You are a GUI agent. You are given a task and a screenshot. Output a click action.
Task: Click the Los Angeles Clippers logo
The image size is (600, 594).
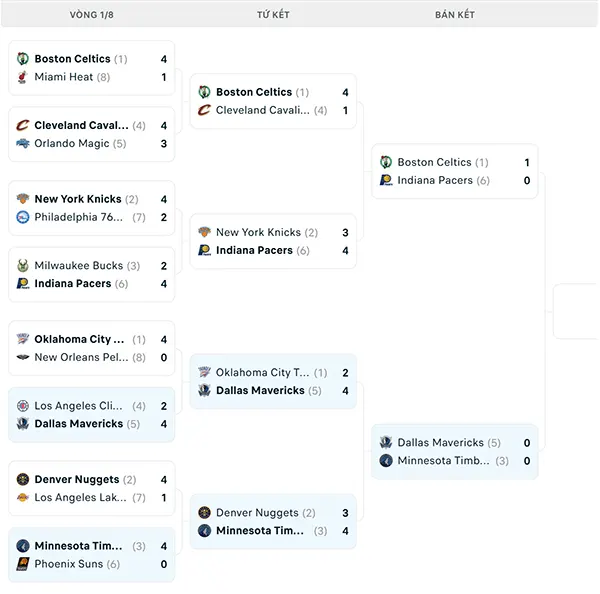pyautogui.click(x=23, y=405)
